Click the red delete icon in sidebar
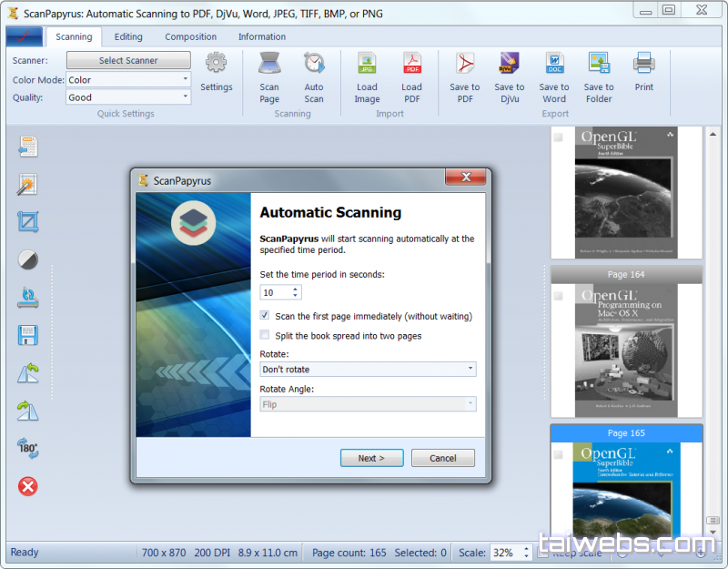Viewport: 728px width, 569px height. click(27, 486)
